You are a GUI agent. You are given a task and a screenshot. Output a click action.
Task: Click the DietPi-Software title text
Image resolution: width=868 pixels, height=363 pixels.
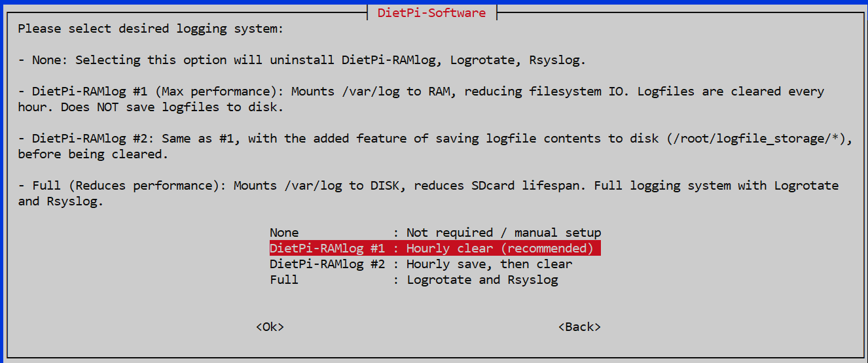(432, 12)
